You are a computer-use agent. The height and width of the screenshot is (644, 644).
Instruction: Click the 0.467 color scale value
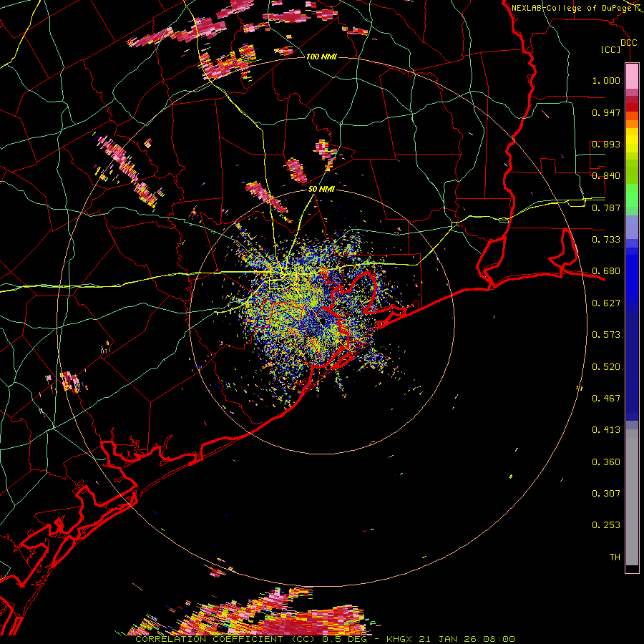(x=606, y=399)
